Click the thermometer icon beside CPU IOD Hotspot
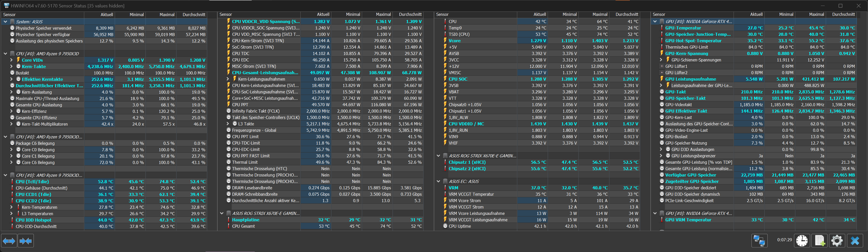The height and width of the screenshot is (252, 868). click(x=12, y=220)
